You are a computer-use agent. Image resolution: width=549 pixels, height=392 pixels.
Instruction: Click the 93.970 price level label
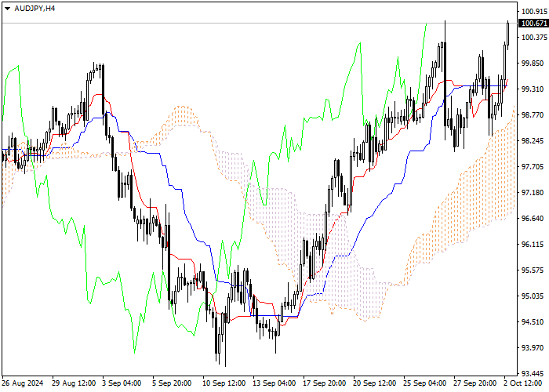tap(533, 348)
